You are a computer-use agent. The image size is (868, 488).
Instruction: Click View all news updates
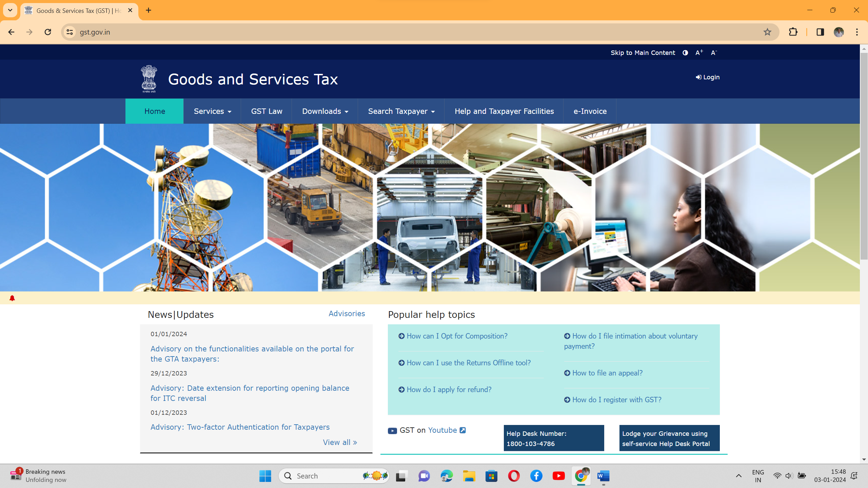click(x=340, y=442)
